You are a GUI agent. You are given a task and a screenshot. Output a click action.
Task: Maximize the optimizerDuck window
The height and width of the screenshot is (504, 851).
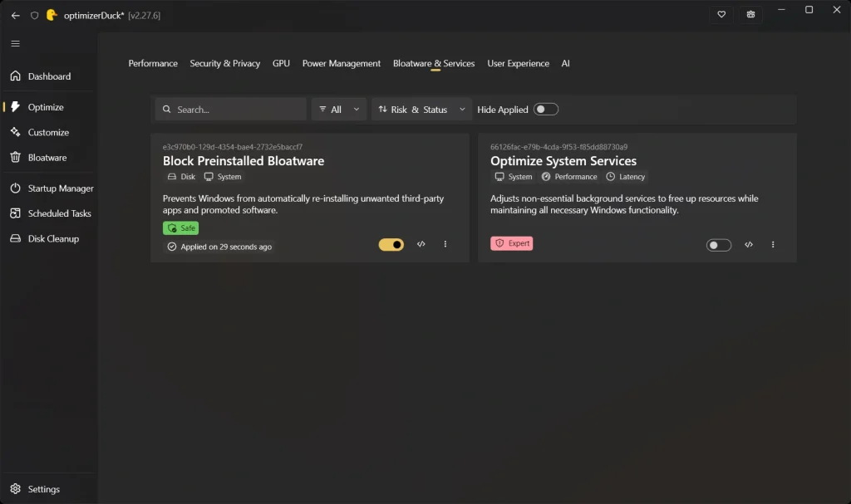tap(809, 10)
